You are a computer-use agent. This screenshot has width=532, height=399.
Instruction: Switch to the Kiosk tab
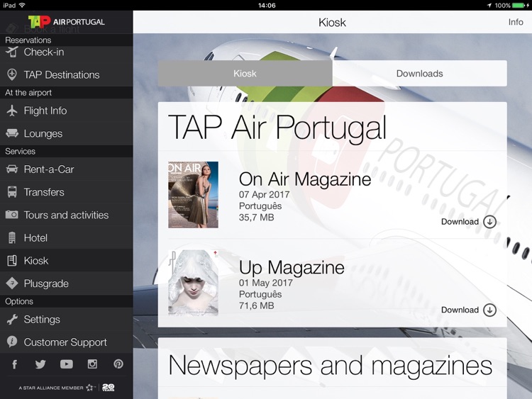click(245, 73)
